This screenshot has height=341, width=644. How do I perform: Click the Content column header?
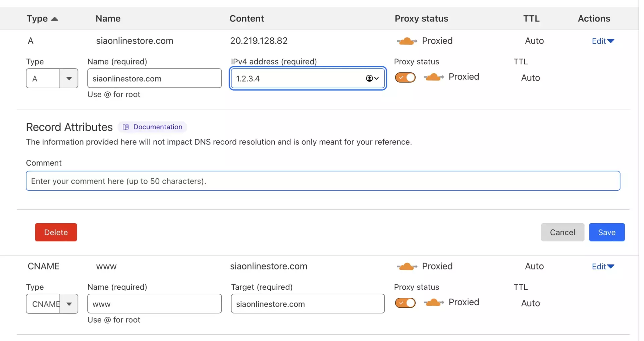click(247, 18)
